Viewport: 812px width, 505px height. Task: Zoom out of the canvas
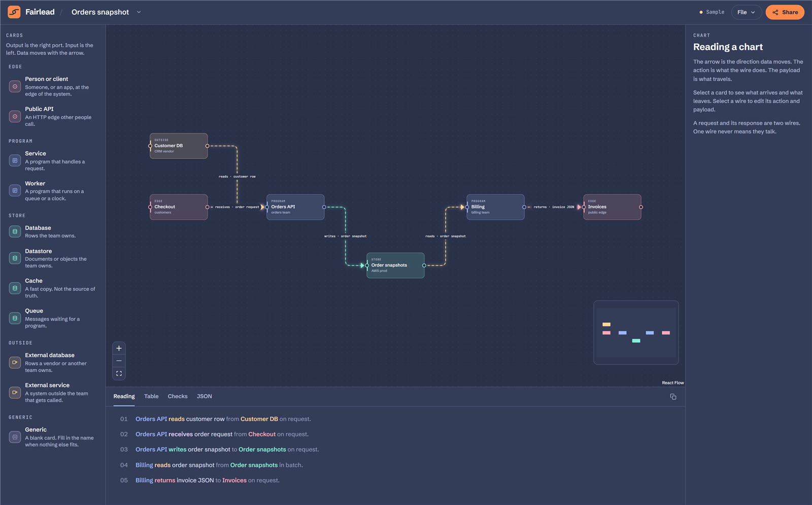coord(119,361)
